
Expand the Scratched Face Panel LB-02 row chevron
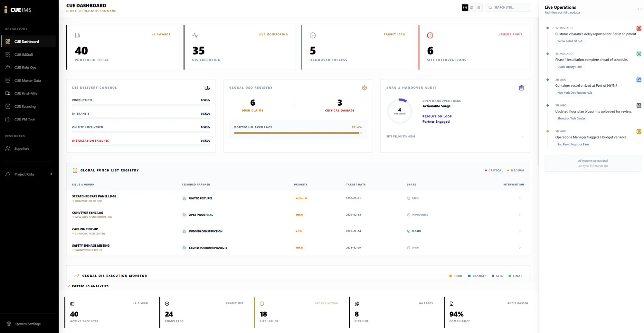coord(519,198)
